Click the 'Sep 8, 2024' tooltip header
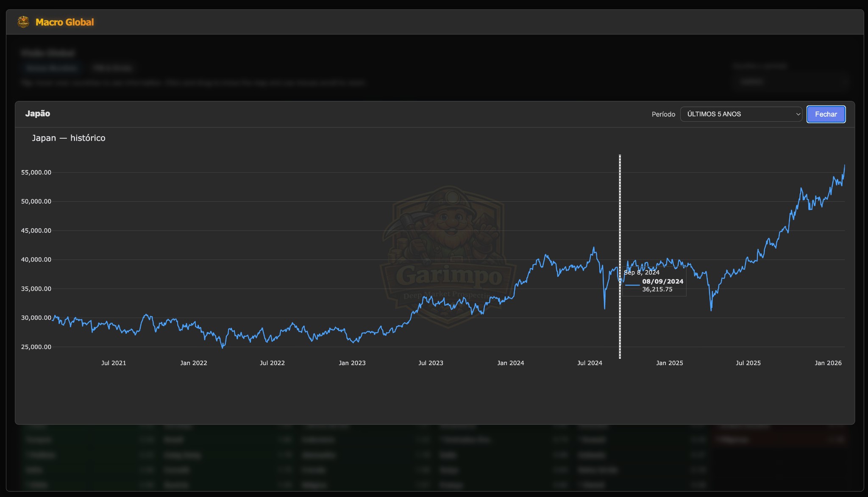Screen dimensions: 868x497 pyautogui.click(x=642, y=272)
